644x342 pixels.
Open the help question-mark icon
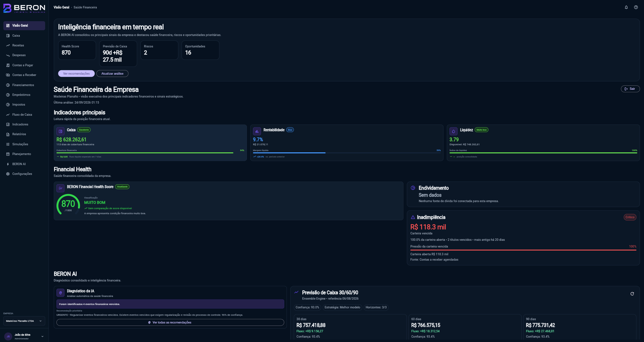[x=636, y=7]
